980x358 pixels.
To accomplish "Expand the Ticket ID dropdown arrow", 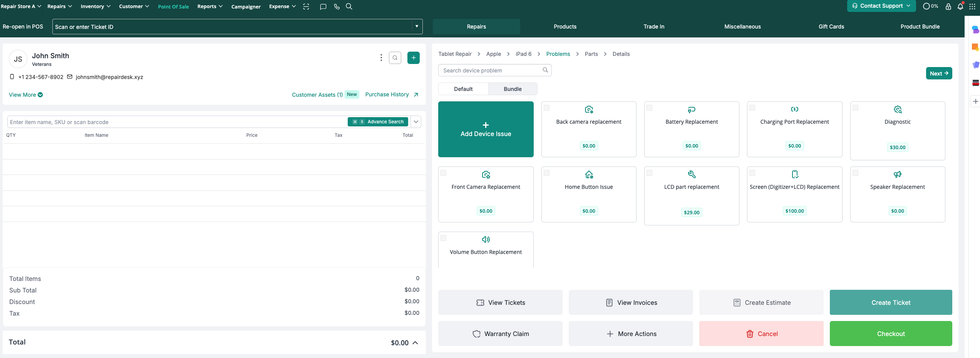I will [x=417, y=27].
